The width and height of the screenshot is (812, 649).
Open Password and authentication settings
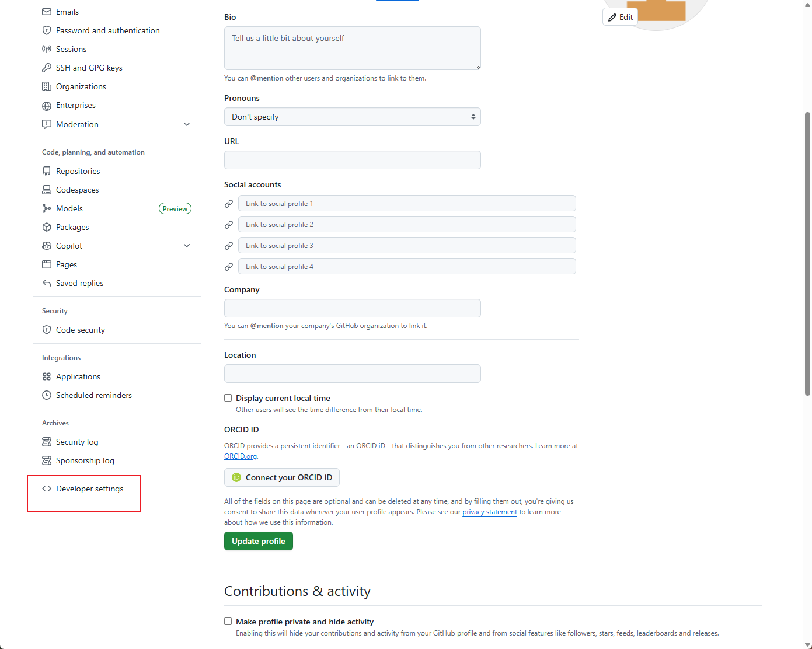(107, 30)
